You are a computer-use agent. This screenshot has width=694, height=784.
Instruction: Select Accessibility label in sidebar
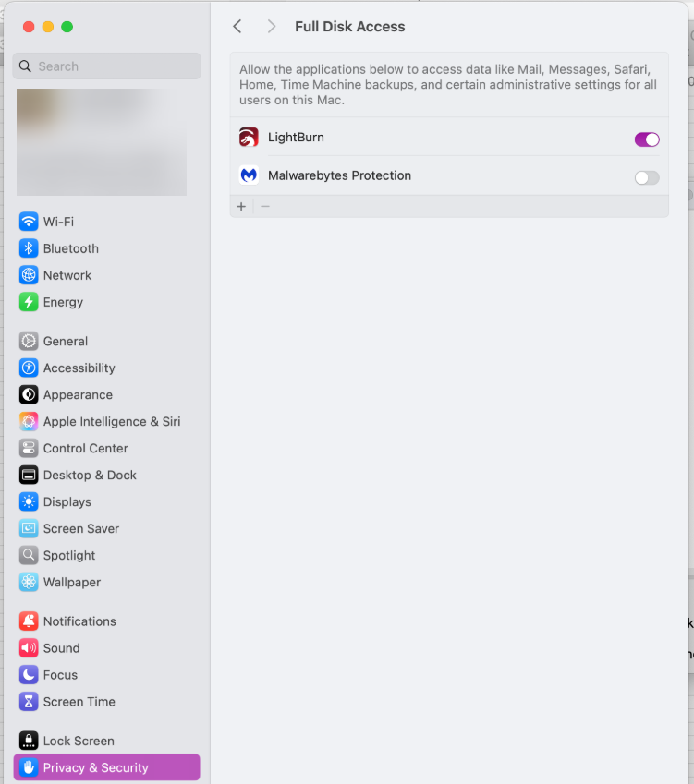(x=79, y=368)
